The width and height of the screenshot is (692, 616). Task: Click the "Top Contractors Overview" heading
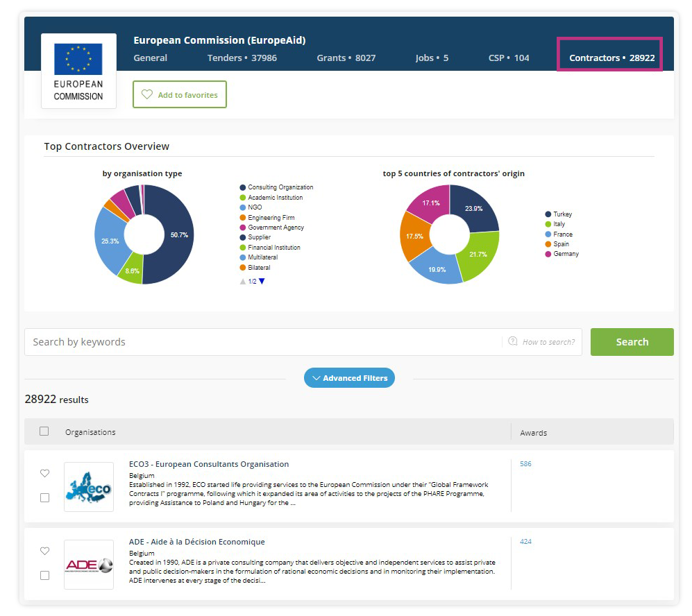107,146
